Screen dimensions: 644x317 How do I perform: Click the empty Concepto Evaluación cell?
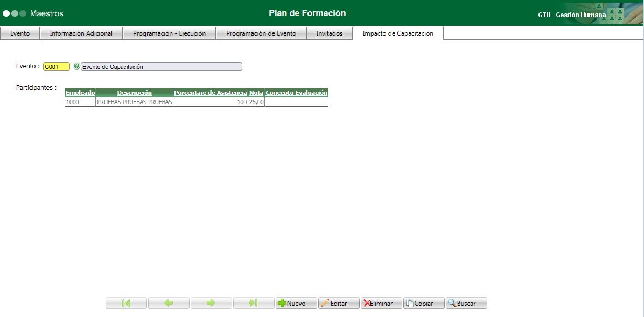297,102
